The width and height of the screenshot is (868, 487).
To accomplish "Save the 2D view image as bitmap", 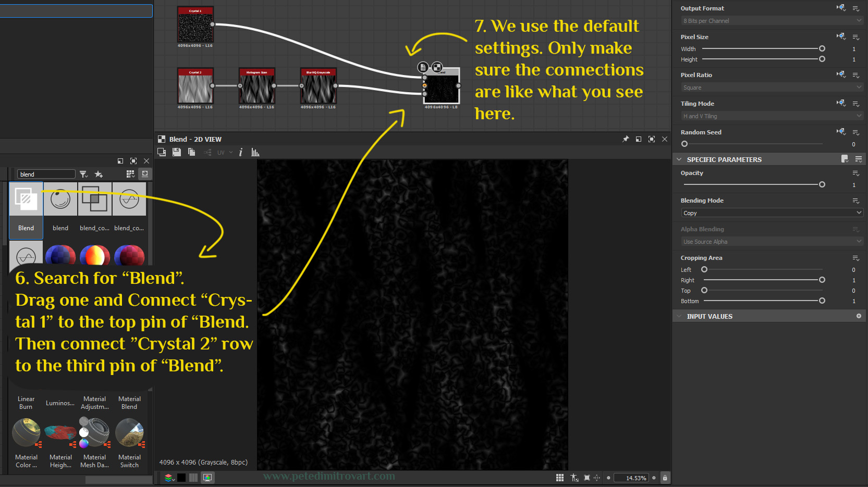I will 177,152.
